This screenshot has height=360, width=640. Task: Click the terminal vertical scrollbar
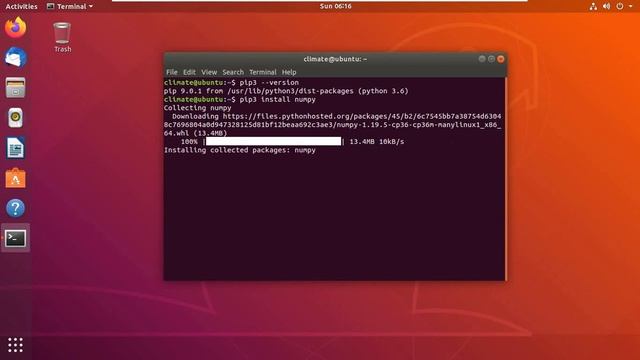pos(506,179)
